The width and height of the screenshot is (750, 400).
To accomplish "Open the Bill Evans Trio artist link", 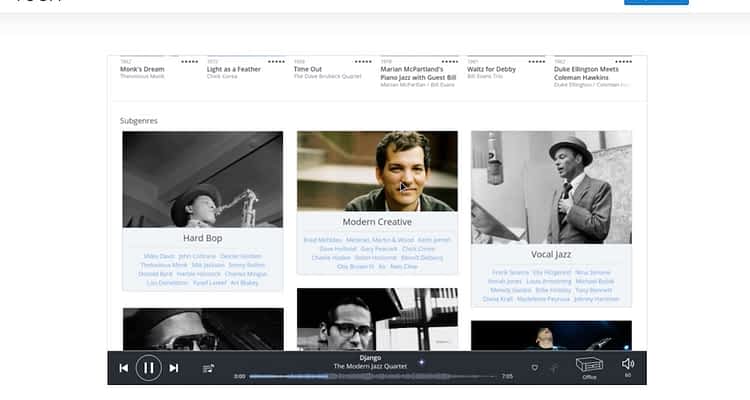I will [485, 77].
